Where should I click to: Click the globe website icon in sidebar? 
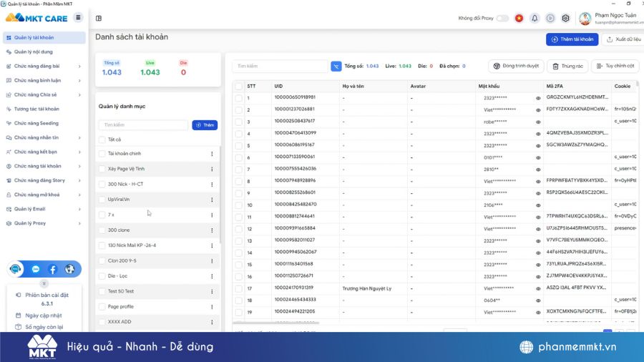pyautogui.click(x=69, y=270)
